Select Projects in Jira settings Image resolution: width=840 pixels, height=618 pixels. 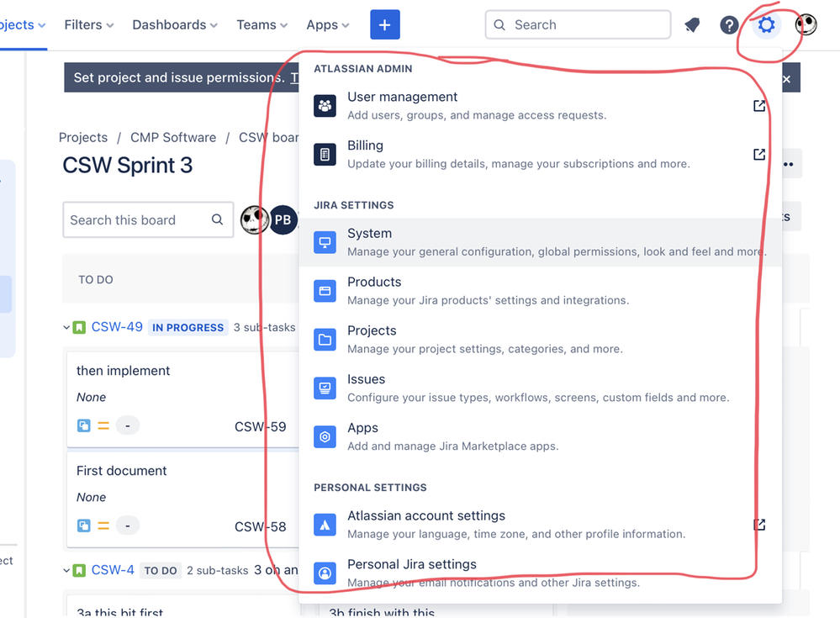pyautogui.click(x=540, y=340)
